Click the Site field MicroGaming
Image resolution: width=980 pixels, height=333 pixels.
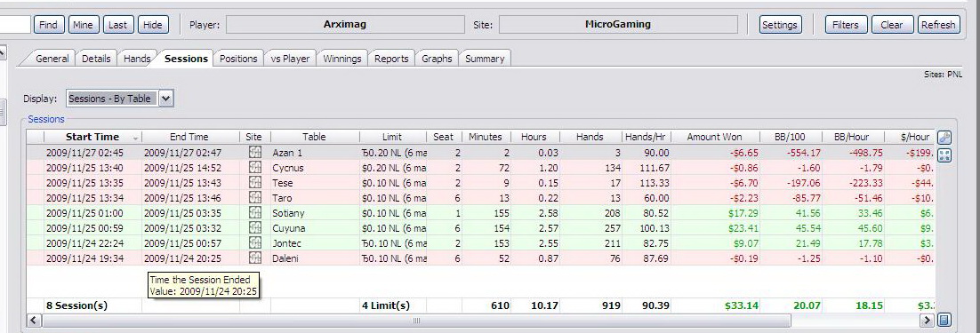[x=618, y=25]
